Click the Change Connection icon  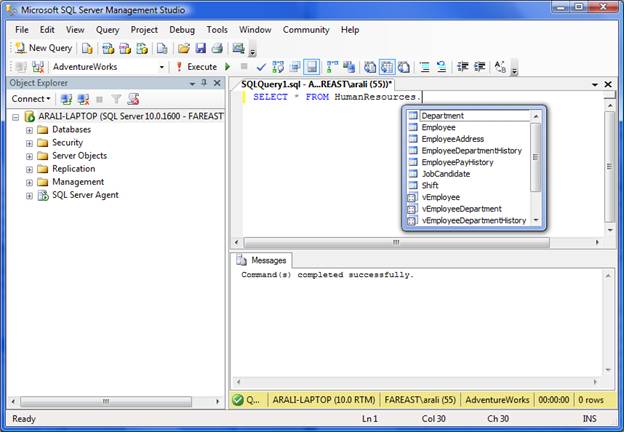pos(38,67)
